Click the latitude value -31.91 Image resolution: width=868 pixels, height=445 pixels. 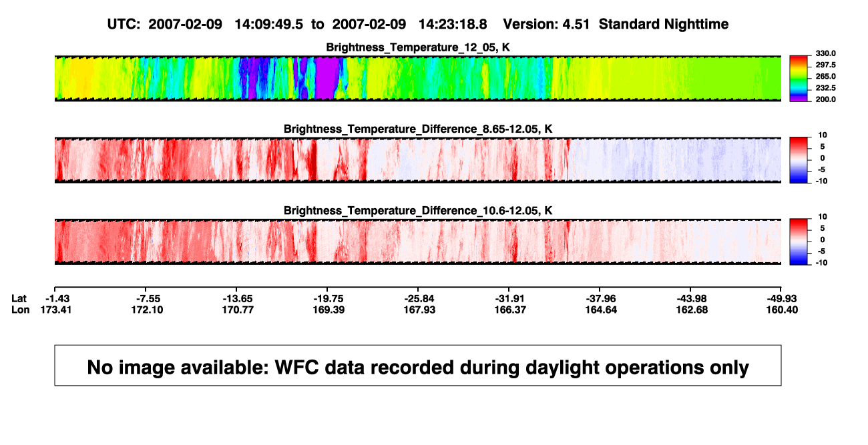click(x=509, y=298)
